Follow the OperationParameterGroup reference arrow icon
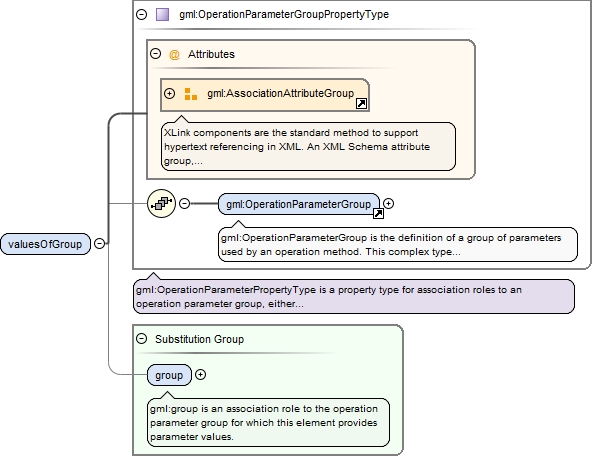 378,214
